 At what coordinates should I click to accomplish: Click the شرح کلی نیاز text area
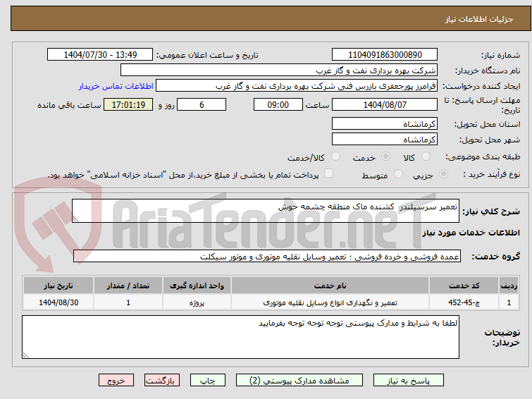click(x=266, y=211)
